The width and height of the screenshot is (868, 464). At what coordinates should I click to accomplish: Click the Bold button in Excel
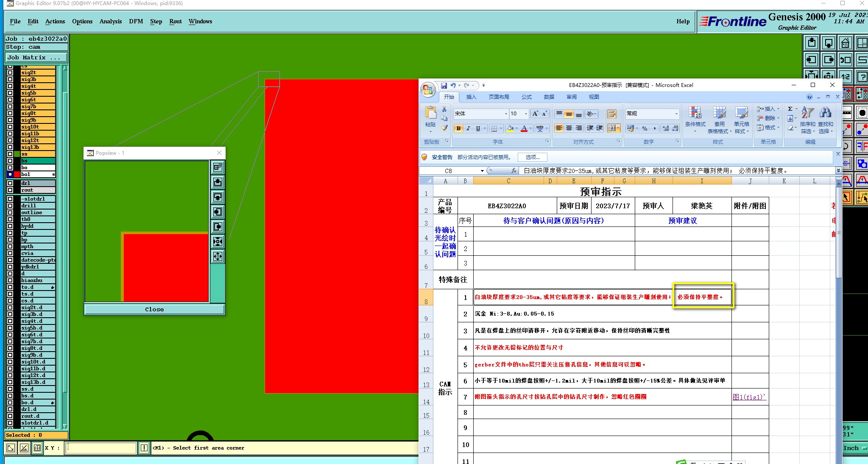click(x=458, y=129)
